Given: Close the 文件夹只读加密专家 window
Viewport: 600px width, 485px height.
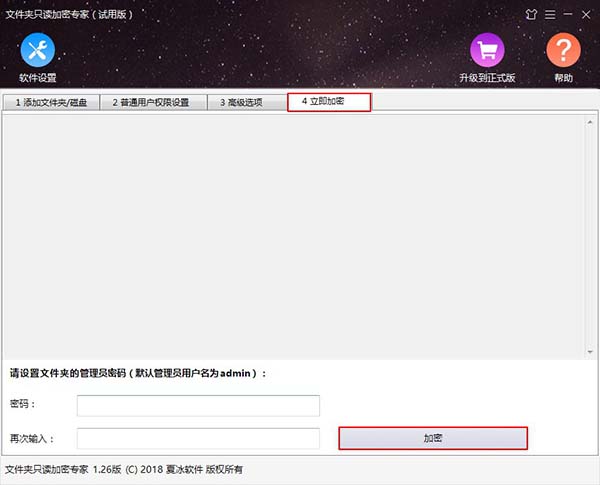Looking at the screenshot, I should click(585, 14).
